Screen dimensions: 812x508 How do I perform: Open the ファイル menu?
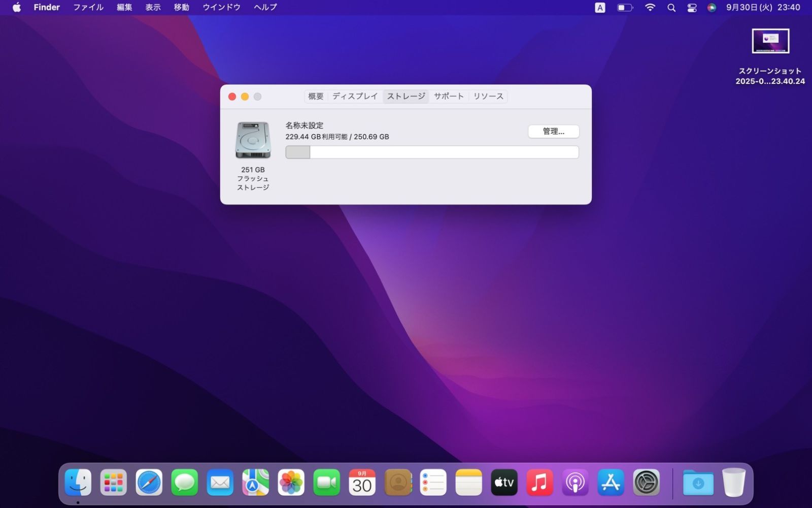coord(88,7)
